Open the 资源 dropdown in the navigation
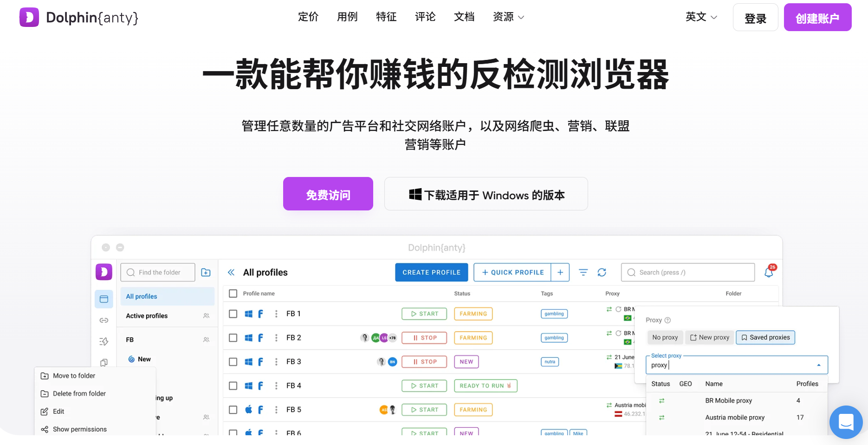Viewport: 868px width, 445px height. pos(508,17)
